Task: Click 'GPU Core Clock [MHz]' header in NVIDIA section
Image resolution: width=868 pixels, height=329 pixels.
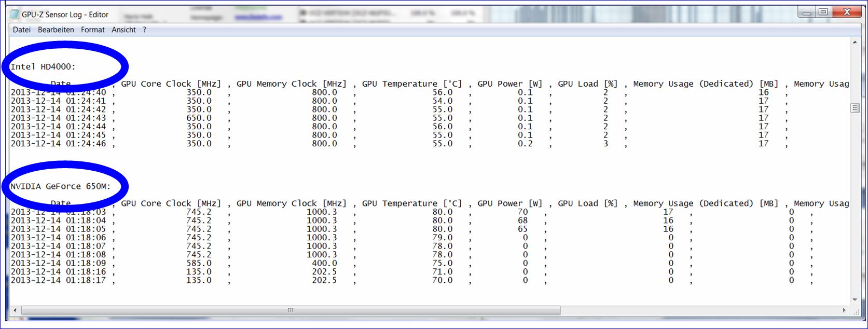Action: tap(171, 203)
